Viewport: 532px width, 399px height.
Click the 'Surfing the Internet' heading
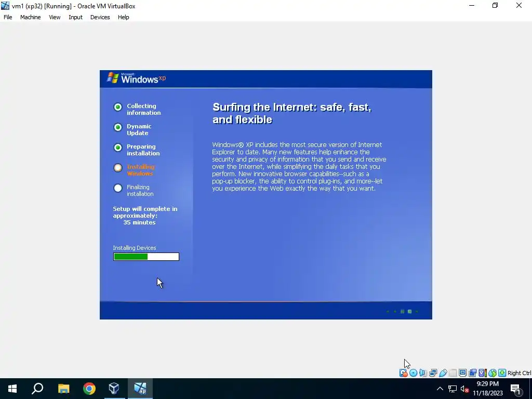292,113
